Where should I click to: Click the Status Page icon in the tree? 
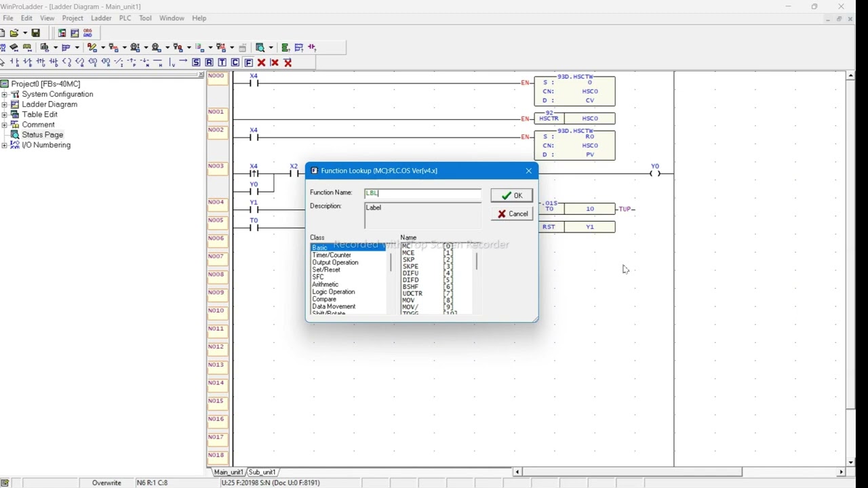click(x=15, y=135)
